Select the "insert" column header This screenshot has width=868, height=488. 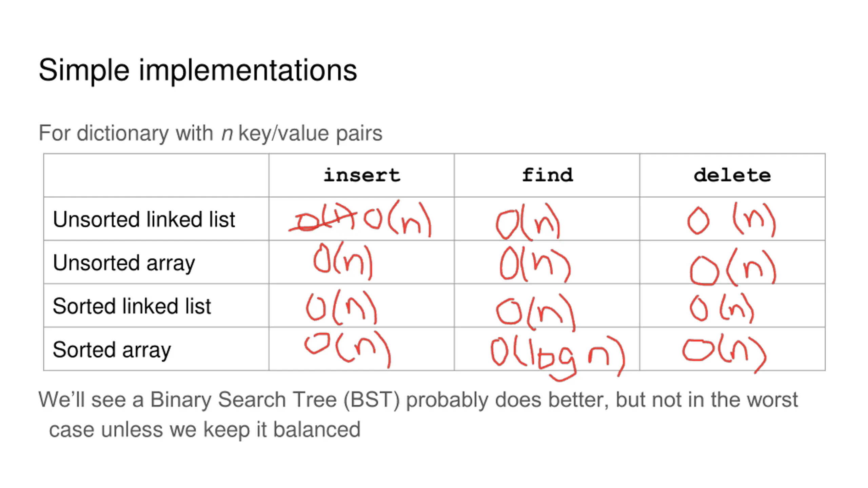pyautogui.click(x=361, y=175)
